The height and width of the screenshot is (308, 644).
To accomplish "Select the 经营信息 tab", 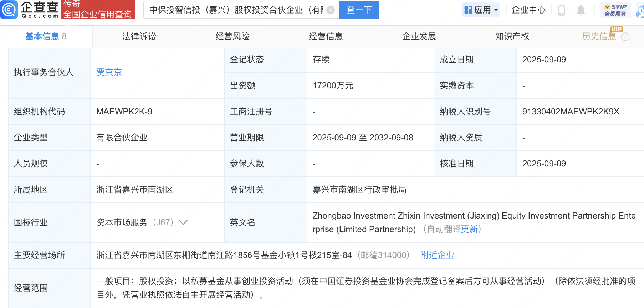I will click(x=326, y=36).
